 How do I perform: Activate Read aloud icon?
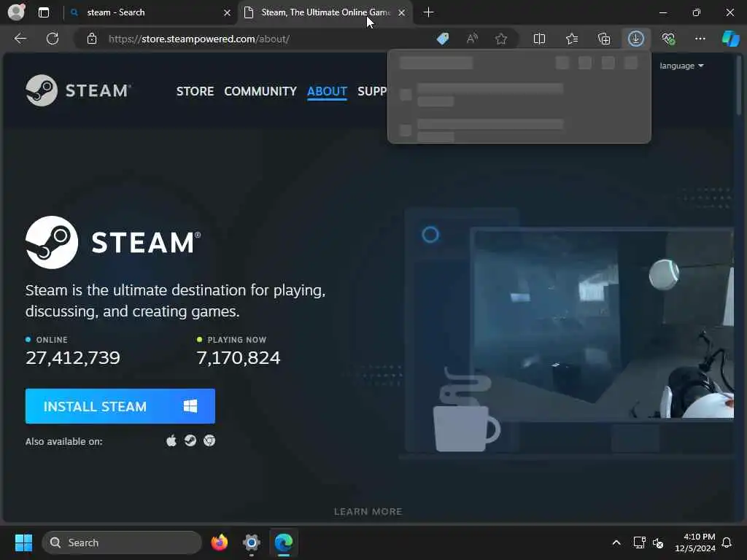point(472,39)
